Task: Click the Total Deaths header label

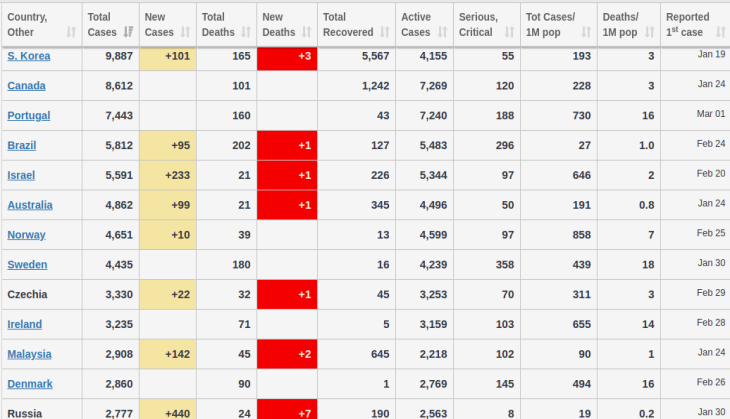Action: [218, 25]
